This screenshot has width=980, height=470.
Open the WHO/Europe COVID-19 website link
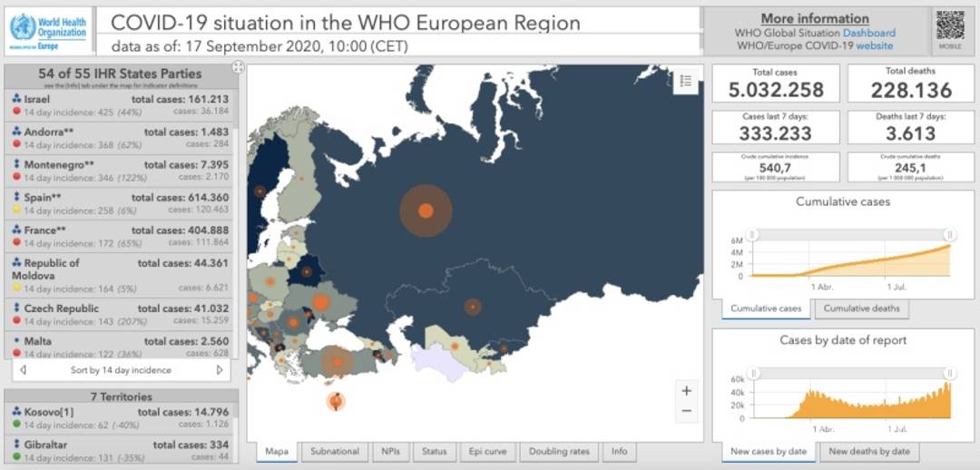coord(875,45)
